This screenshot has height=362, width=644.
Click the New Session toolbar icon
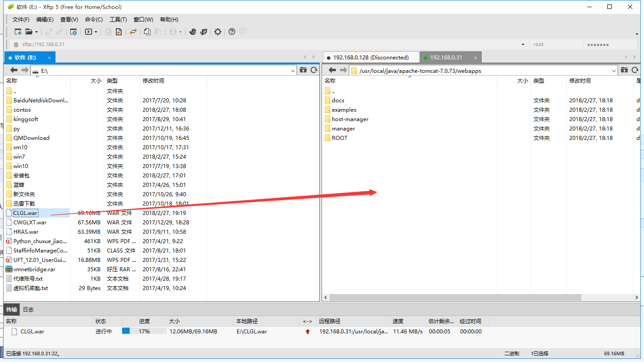click(18, 32)
